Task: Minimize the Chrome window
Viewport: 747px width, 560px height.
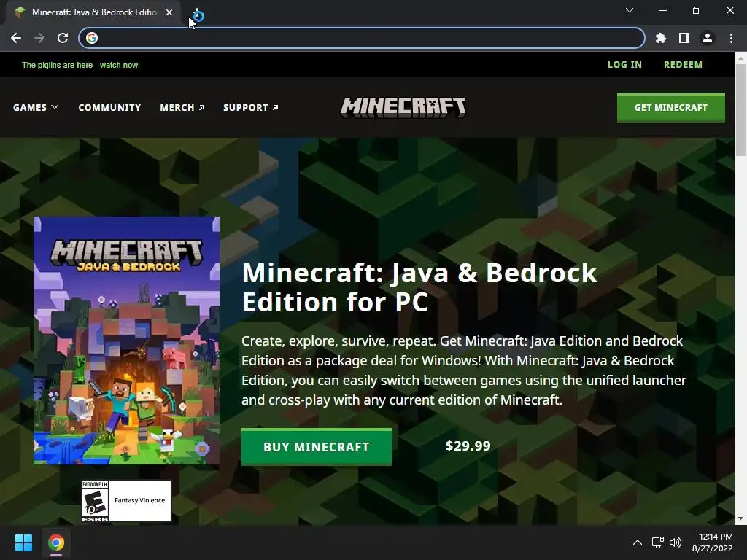Action: point(662,10)
